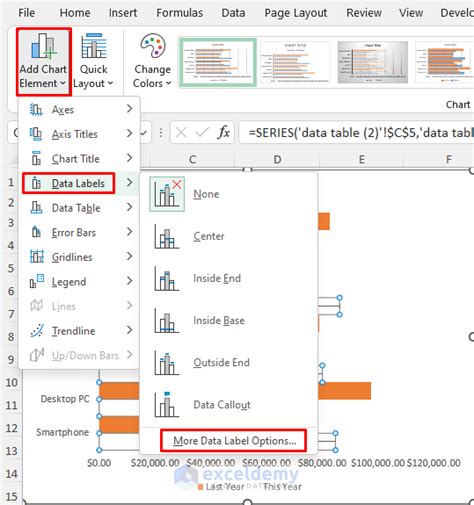Click the $100,000.00 axis value
This screenshot has height=505, width=474.
pyautogui.click(x=378, y=463)
